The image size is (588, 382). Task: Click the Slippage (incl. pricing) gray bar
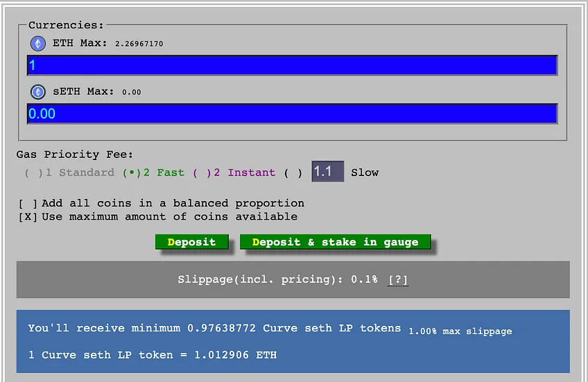pyautogui.click(x=293, y=279)
